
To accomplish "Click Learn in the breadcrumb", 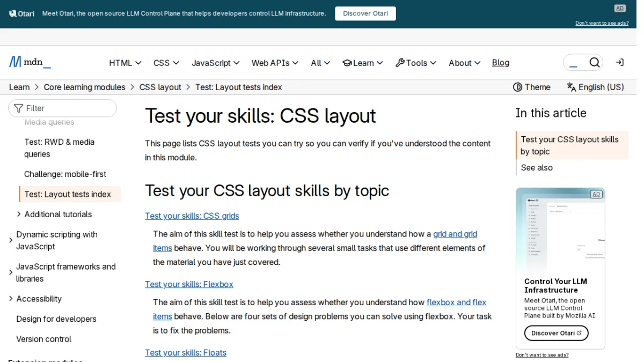I will [19, 87].
